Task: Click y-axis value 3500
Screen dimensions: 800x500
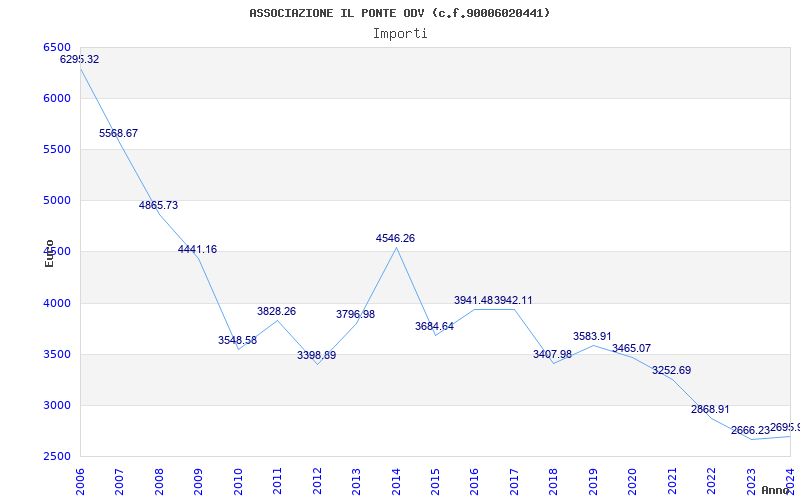Action: tap(57, 354)
